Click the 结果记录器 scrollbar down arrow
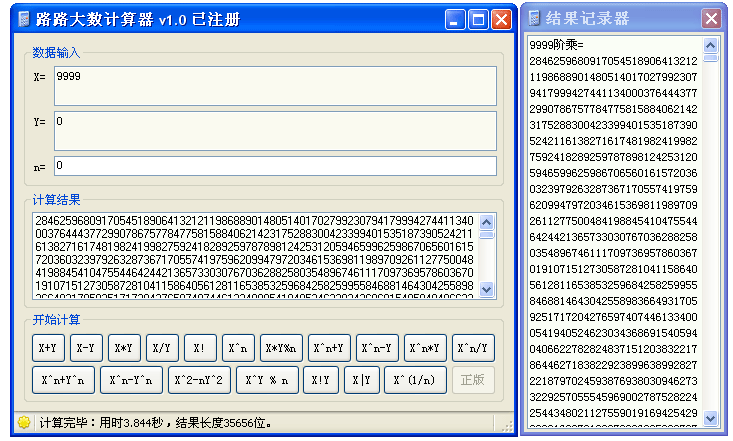 tap(711, 418)
